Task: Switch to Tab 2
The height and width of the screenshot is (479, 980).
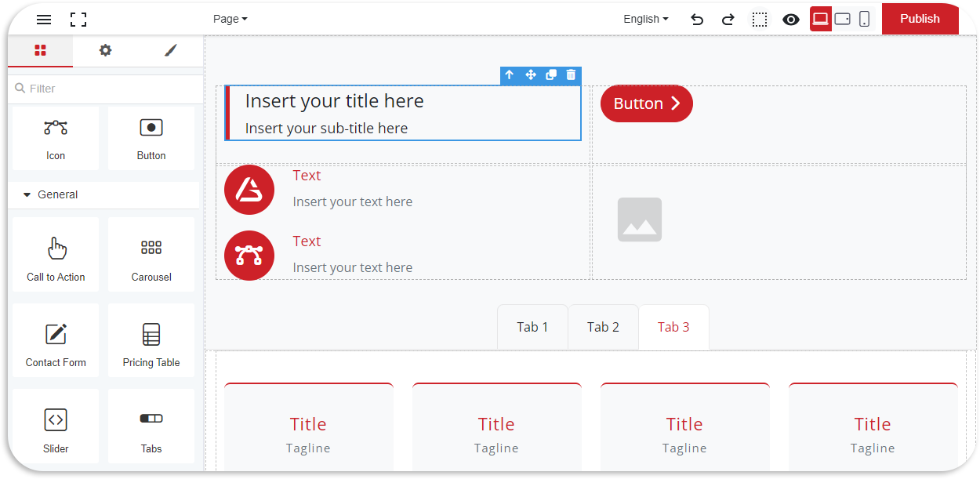Action: coord(603,327)
